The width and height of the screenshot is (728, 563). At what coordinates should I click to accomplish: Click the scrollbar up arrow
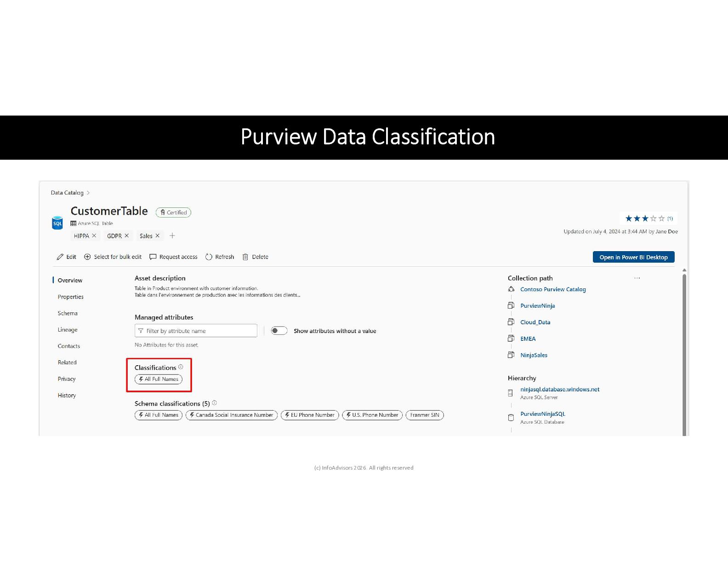coord(684,270)
